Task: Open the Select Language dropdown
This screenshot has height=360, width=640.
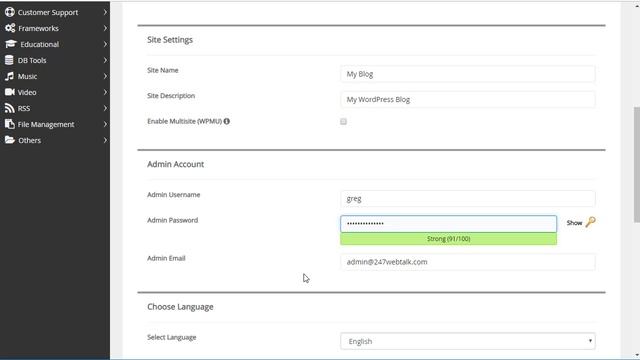Action: click(x=468, y=341)
